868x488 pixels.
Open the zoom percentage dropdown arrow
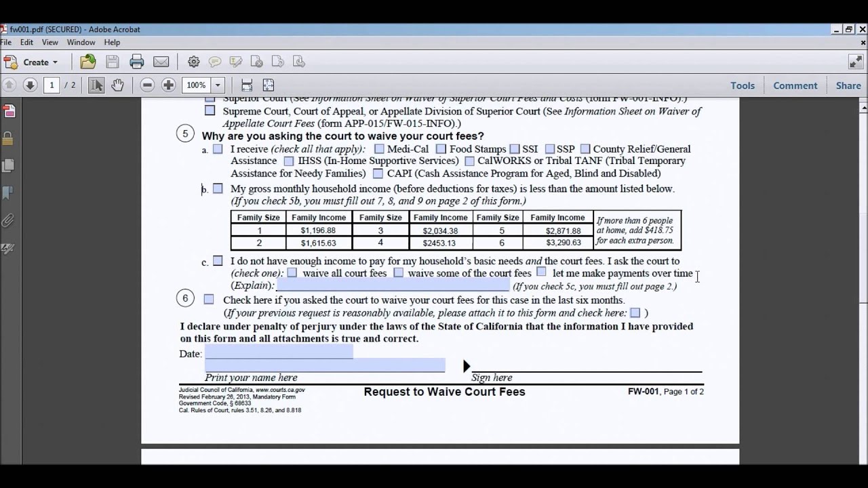point(218,85)
